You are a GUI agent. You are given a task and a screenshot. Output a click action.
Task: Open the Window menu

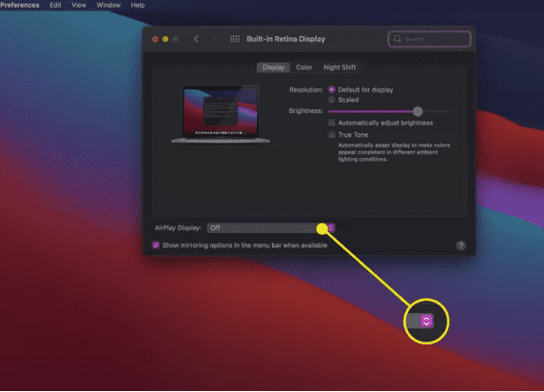click(x=108, y=5)
